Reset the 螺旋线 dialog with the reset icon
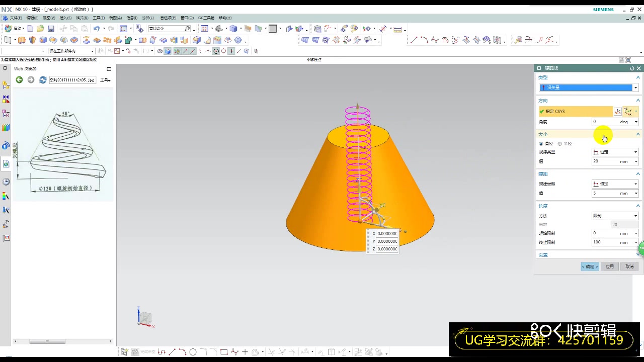644x362 pixels. point(632,68)
